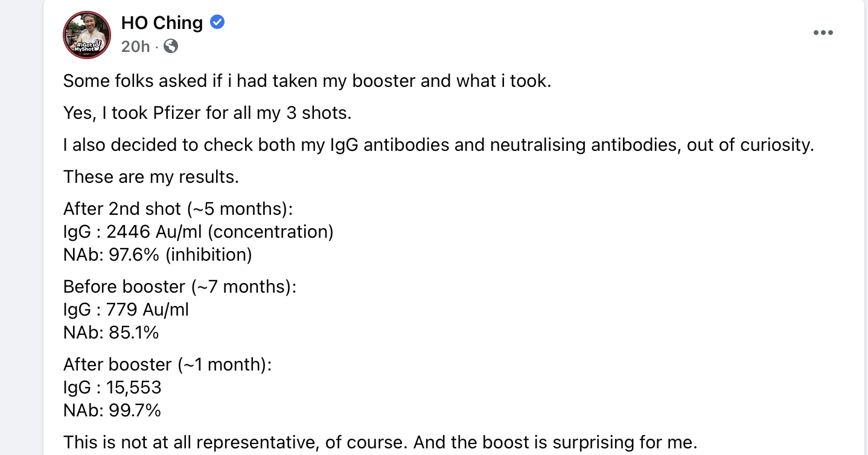
Task: Click the IgG 15,553 result line
Action: pos(112,387)
